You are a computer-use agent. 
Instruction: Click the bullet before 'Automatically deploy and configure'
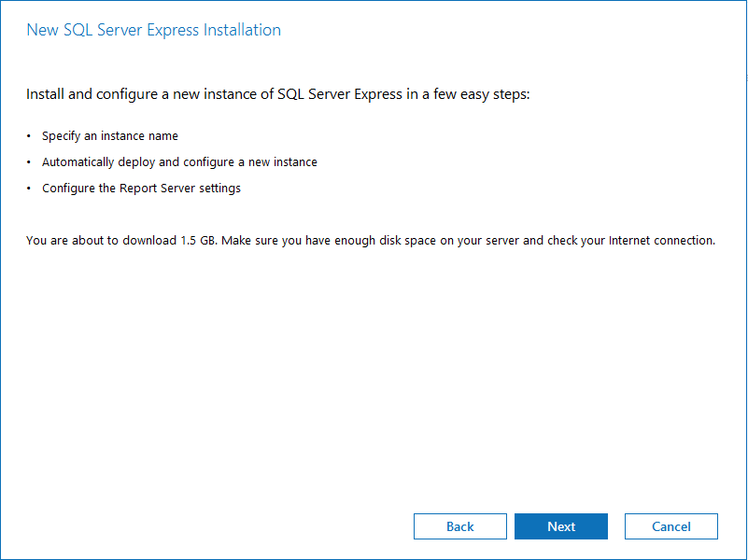point(29,162)
